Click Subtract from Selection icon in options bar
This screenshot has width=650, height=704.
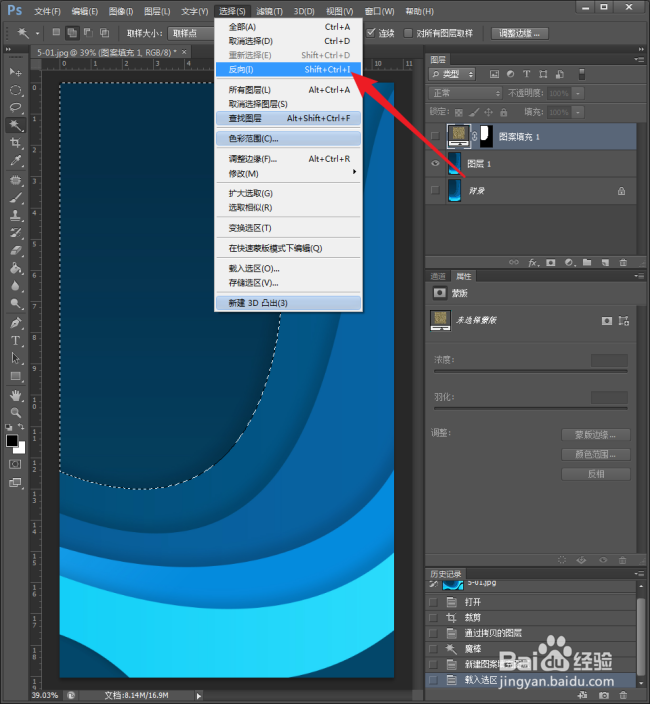tap(88, 33)
